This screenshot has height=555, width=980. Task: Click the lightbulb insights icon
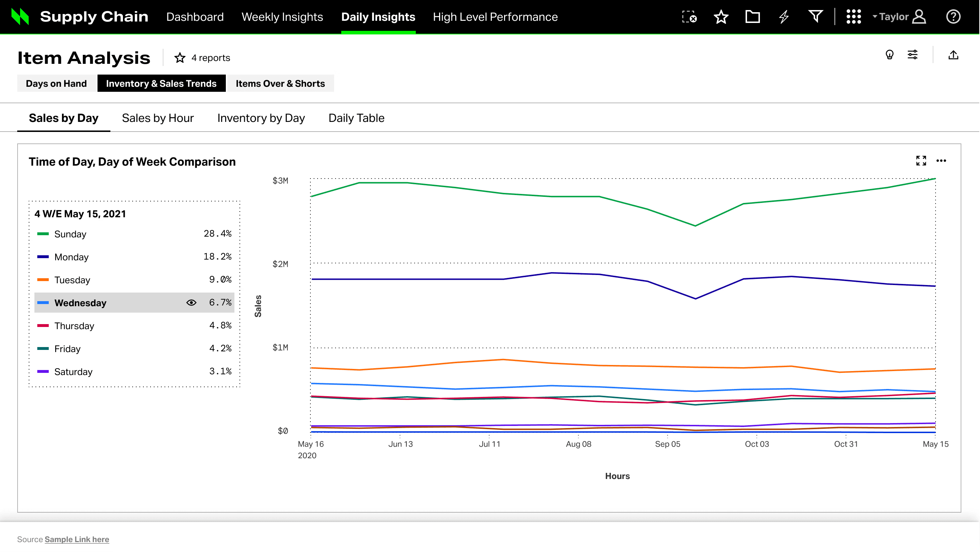coord(889,55)
